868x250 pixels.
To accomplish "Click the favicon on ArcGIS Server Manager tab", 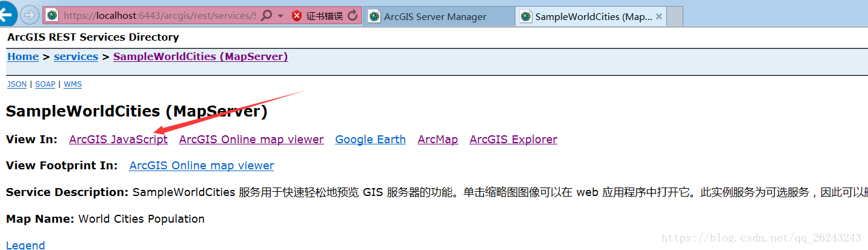I will [374, 16].
